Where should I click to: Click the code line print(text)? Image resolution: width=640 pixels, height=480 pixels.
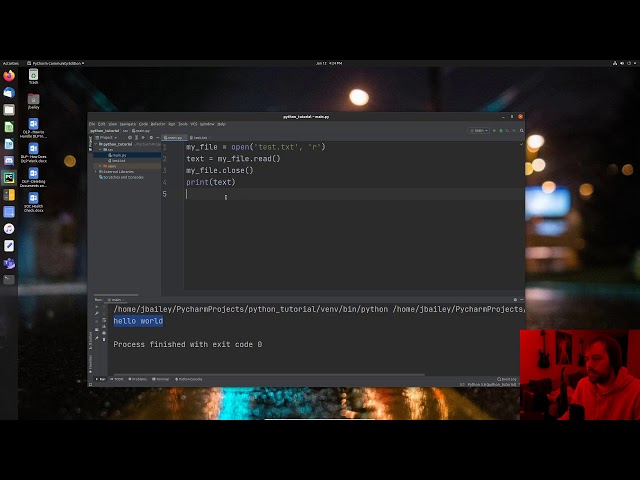point(211,182)
